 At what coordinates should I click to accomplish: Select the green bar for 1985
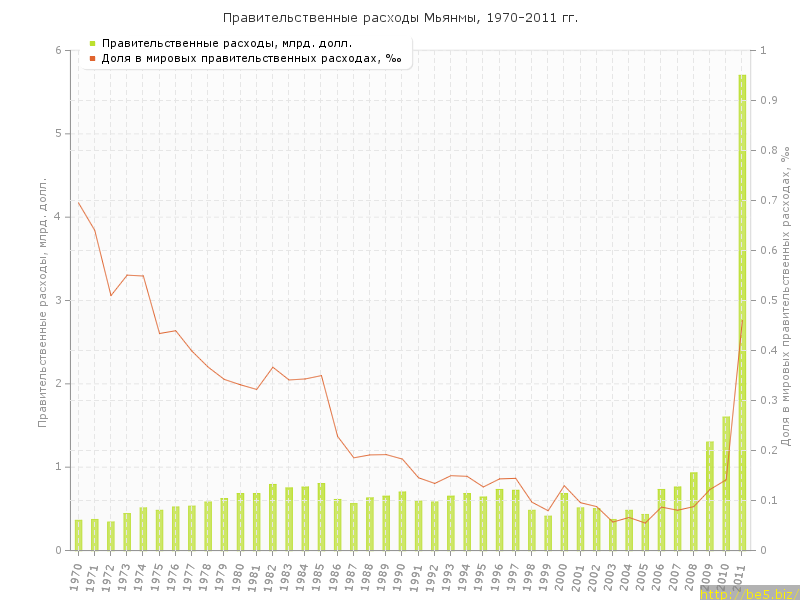tap(322, 517)
